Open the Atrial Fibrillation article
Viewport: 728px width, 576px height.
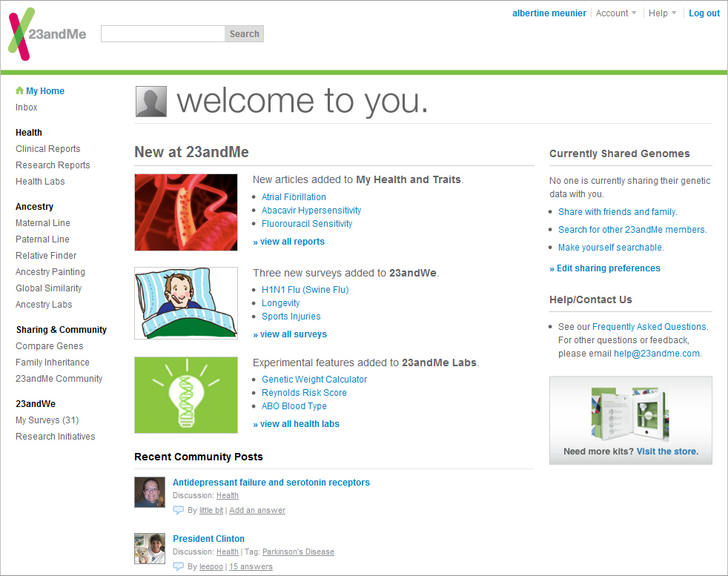294,196
